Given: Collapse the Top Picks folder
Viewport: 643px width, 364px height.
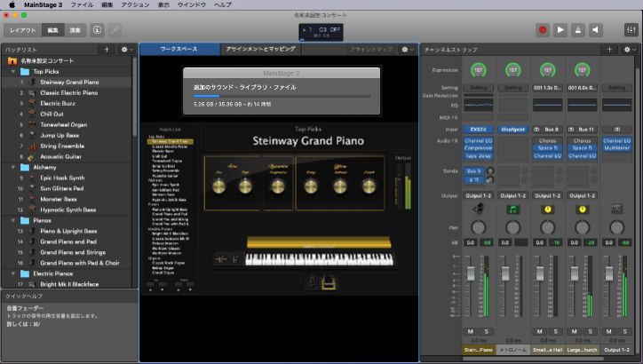Looking at the screenshot, I should (13, 72).
